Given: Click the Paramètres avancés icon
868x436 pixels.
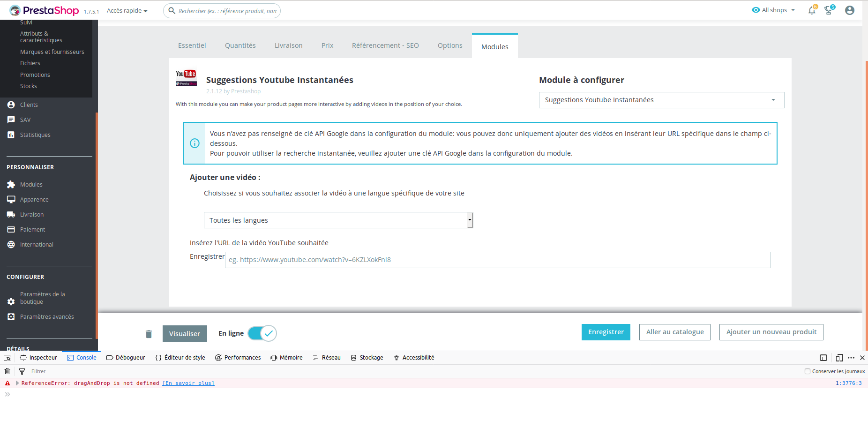Looking at the screenshot, I should 11,316.
